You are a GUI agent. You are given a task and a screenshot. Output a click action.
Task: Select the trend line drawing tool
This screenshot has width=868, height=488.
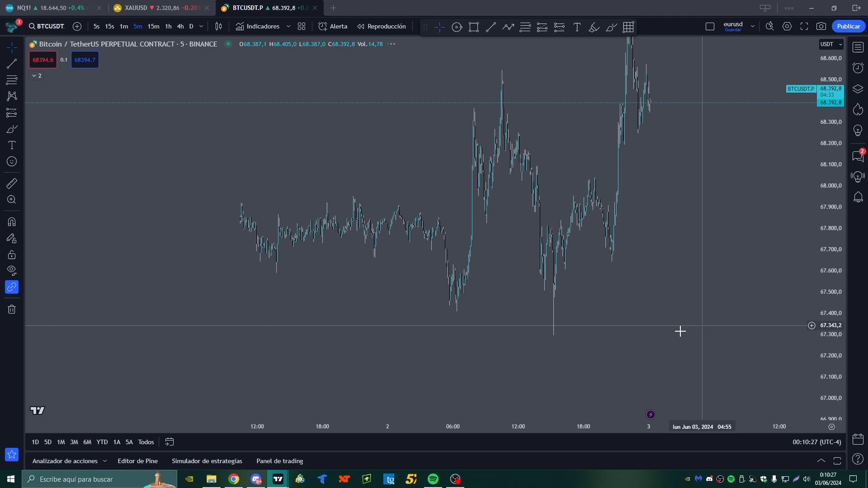coord(12,64)
